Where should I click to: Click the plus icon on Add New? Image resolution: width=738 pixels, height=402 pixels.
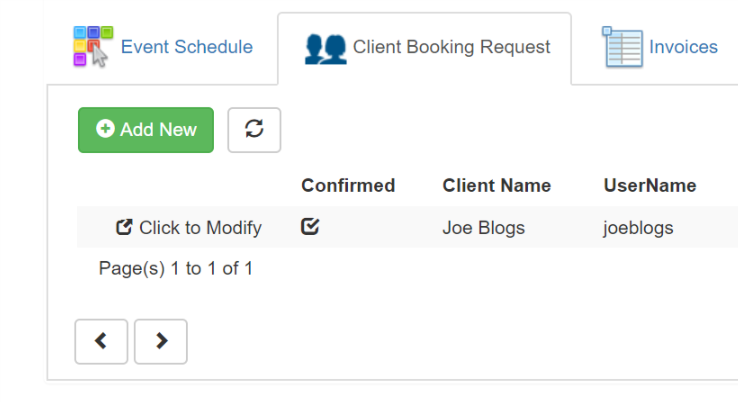pyautogui.click(x=105, y=129)
